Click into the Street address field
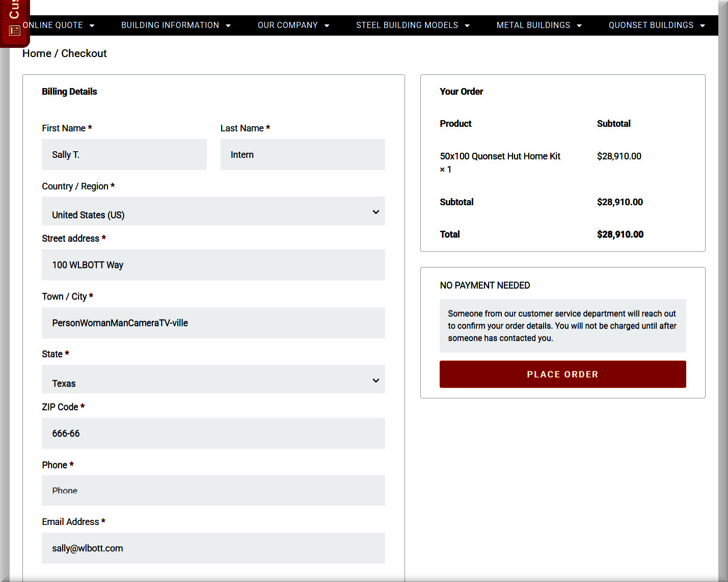 (213, 265)
